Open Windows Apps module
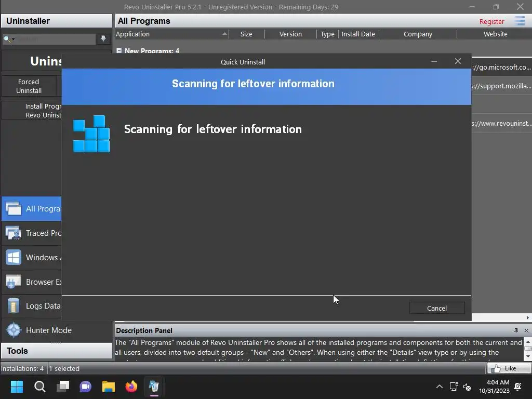Viewport: 532px width, 399px height. pos(32,258)
